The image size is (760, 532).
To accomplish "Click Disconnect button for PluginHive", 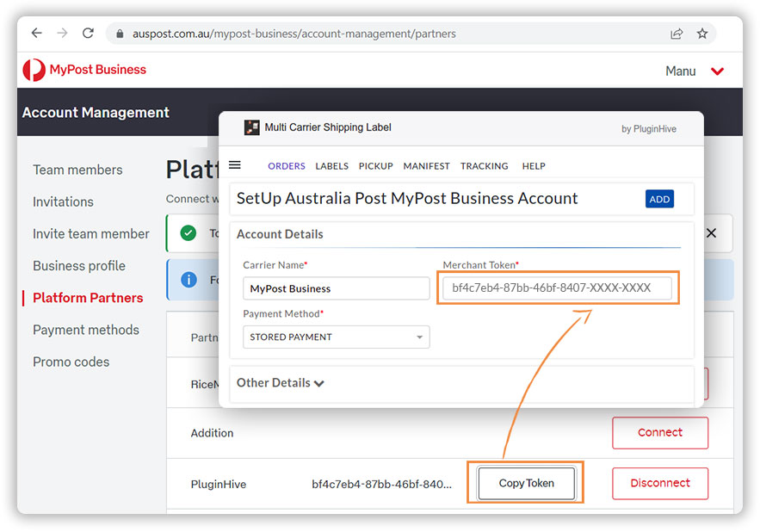I will (x=659, y=483).
